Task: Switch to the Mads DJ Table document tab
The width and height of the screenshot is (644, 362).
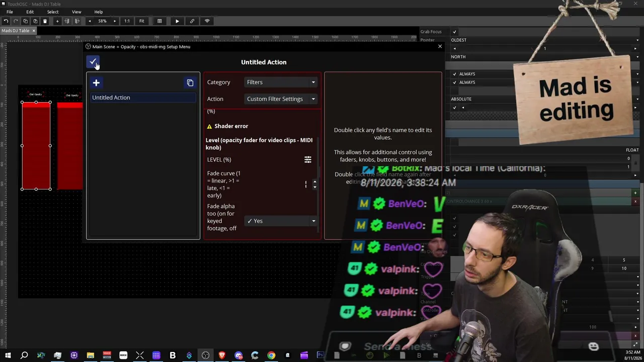Action: [x=16, y=31]
